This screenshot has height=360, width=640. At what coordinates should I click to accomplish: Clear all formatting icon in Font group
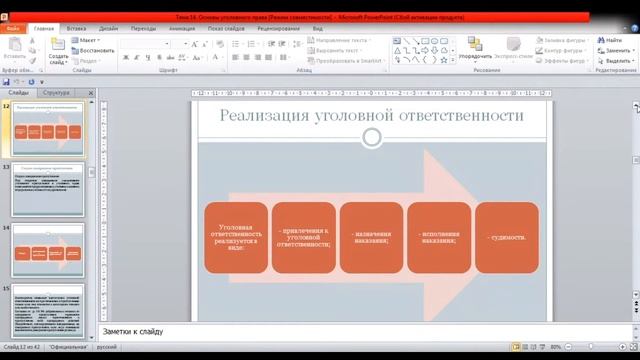pyautogui.click(x=220, y=44)
